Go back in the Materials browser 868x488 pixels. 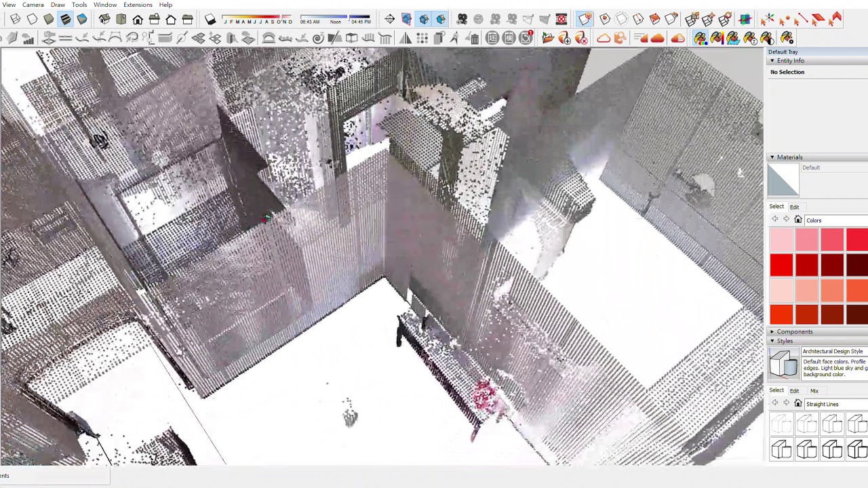coord(775,220)
